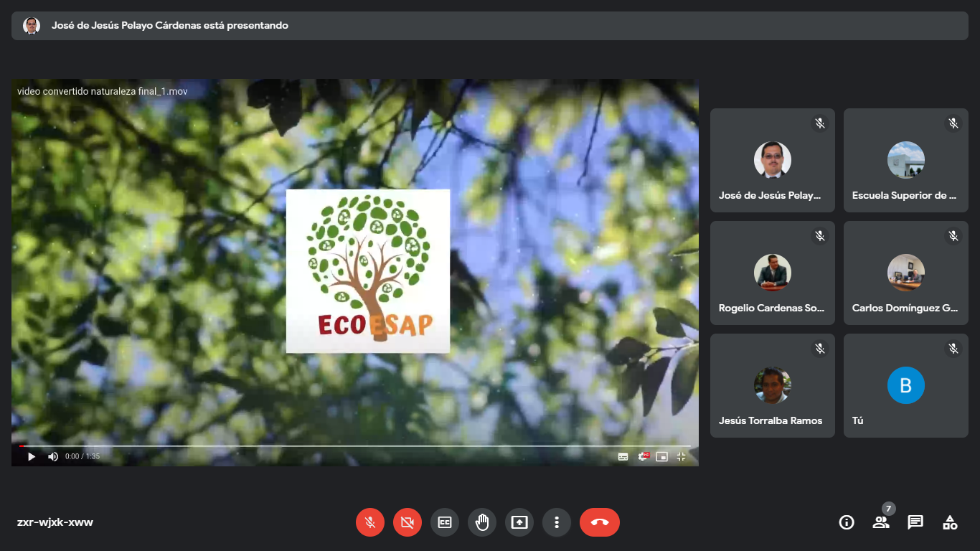Screen dimensions: 980x551
Task: Exit video full screen icon
Action: (x=682, y=456)
